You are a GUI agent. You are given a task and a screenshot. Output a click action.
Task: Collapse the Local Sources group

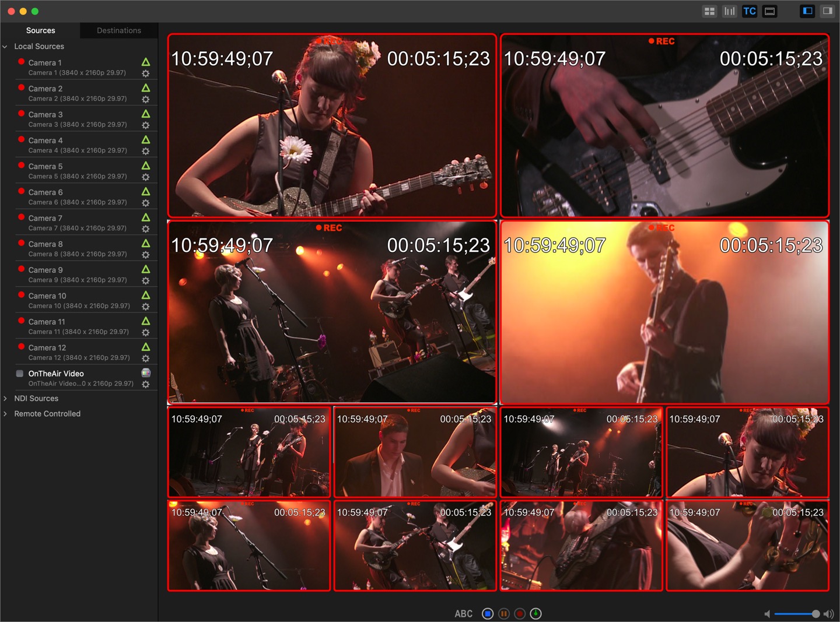click(5, 47)
